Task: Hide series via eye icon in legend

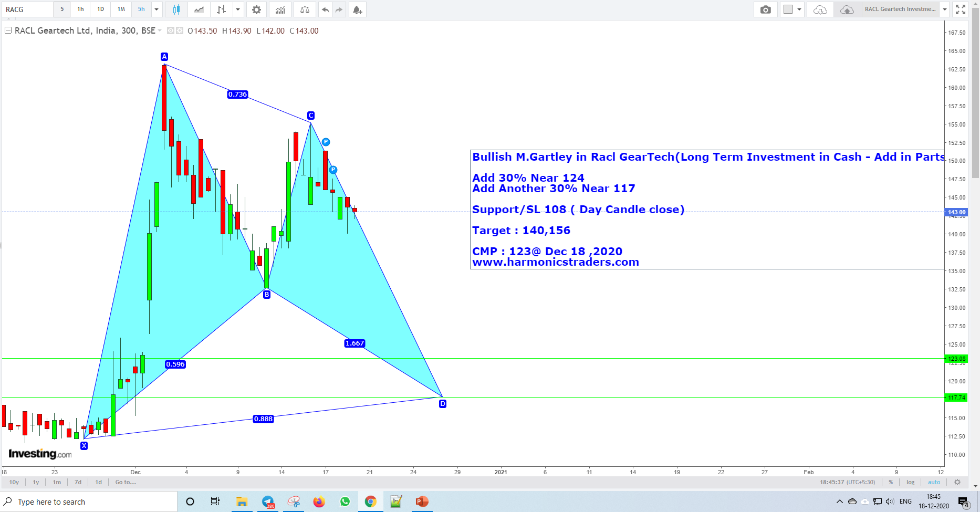Action: [171, 31]
